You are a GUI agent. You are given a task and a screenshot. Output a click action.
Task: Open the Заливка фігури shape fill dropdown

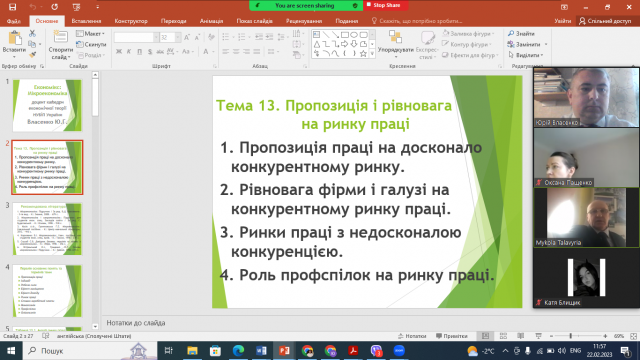click(x=469, y=33)
